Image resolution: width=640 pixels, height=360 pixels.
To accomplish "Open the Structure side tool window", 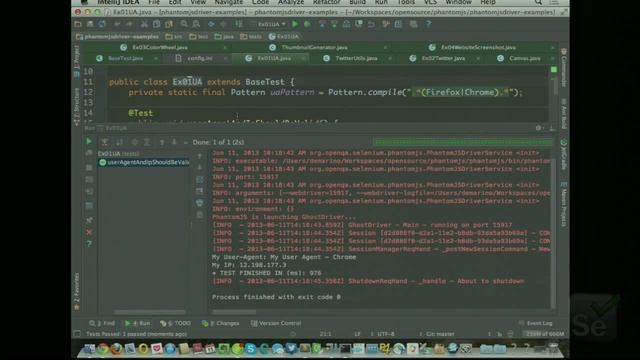I will click(77, 106).
